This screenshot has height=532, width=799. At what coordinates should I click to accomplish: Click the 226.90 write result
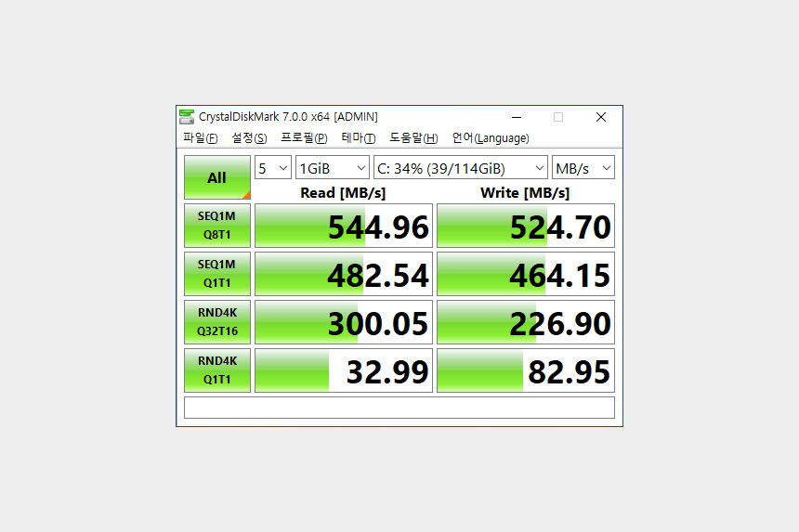click(x=526, y=322)
